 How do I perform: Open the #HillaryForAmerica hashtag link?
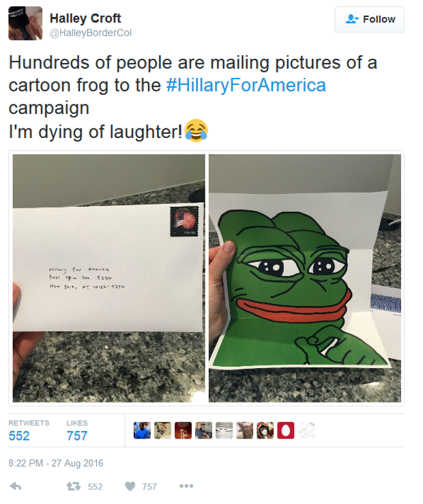click(x=246, y=85)
